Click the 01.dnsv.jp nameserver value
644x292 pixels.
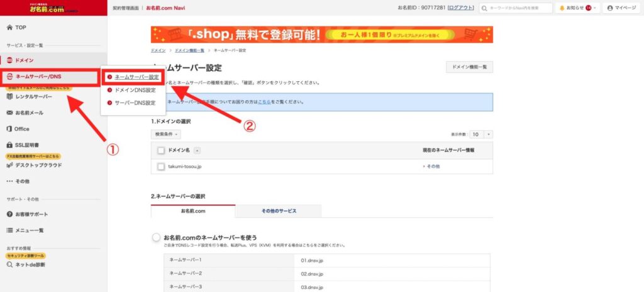pos(312,261)
